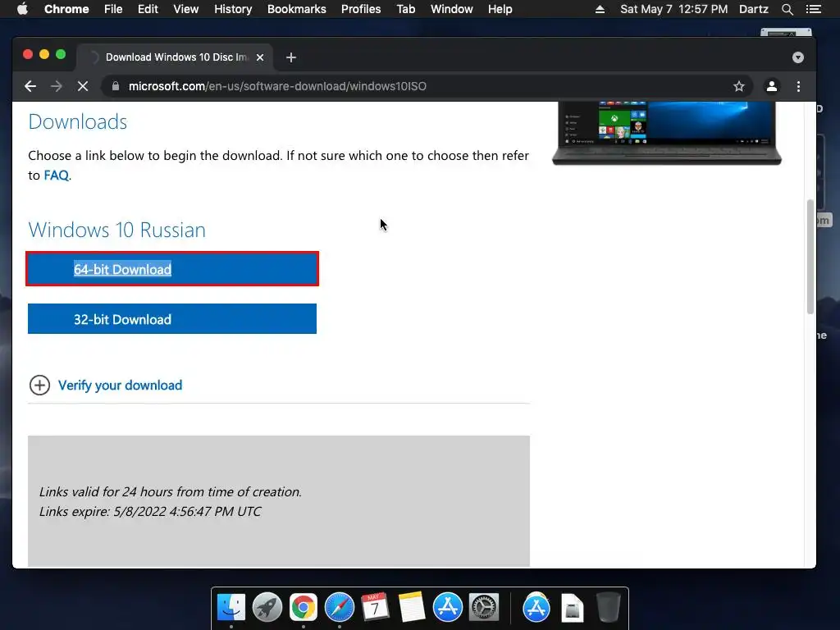Open the Trash from the Dock

tap(608, 608)
